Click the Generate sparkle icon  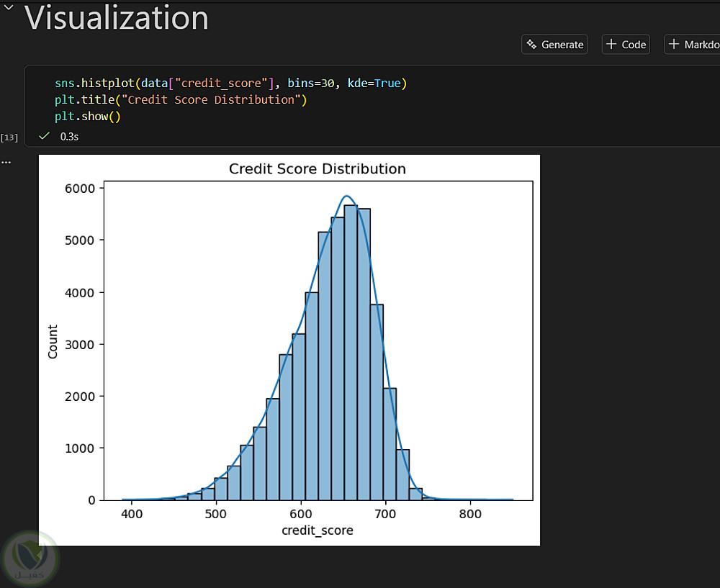point(531,45)
